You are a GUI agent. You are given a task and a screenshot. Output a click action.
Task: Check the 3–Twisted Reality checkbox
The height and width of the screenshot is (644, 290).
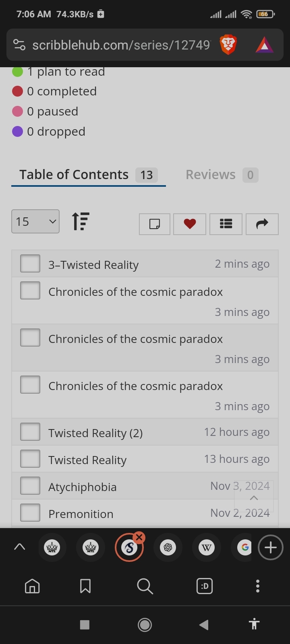tap(30, 264)
